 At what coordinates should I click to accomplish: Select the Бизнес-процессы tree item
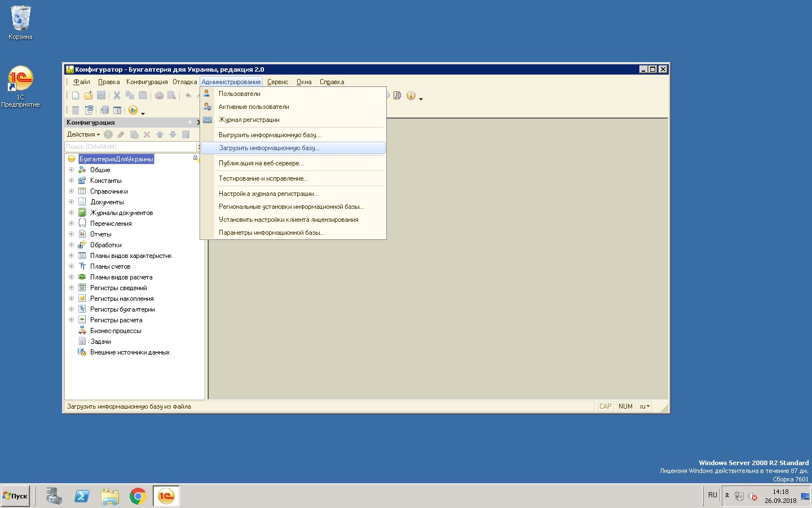pos(116,331)
